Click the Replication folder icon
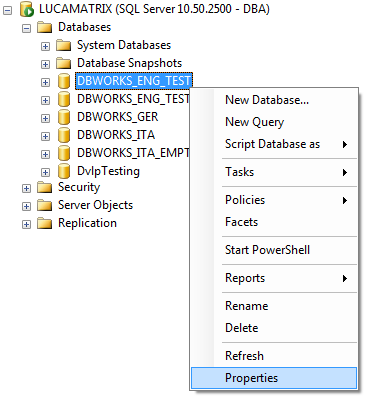The width and height of the screenshot is (372, 399). (45, 223)
